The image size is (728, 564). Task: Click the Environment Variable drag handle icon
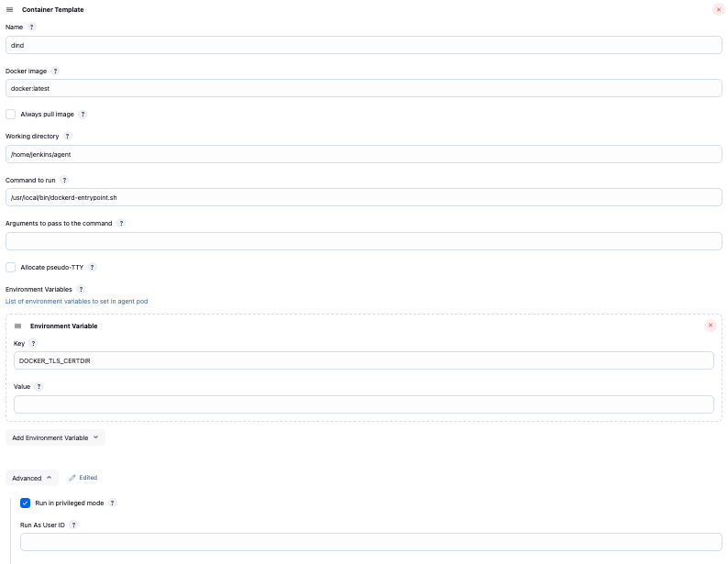click(x=17, y=326)
